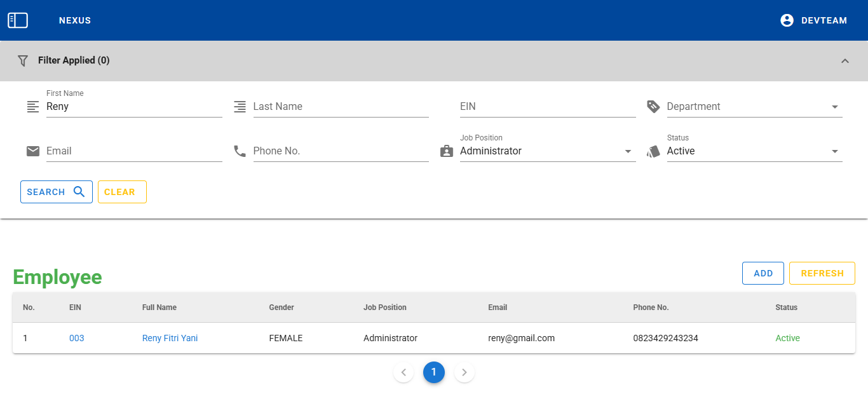Click the envelope icon beside Email
Viewport: 868px width, 399px height.
click(x=33, y=151)
